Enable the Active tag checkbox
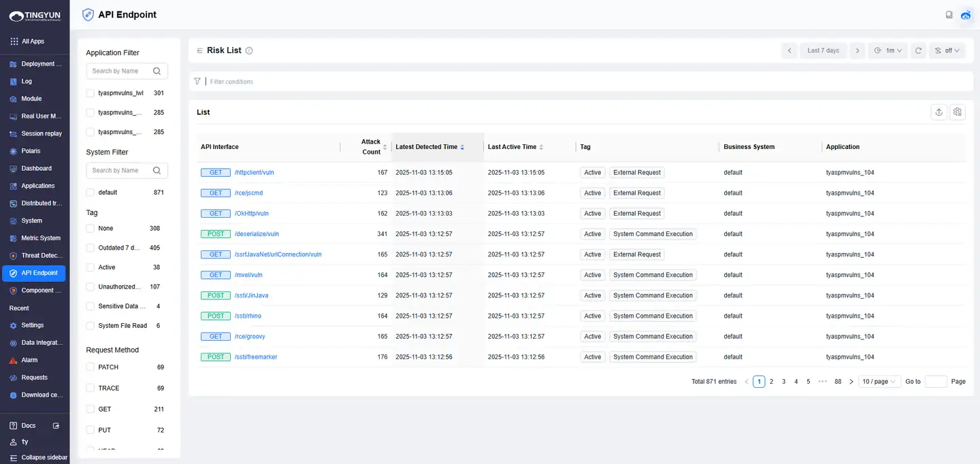The width and height of the screenshot is (980, 464). tap(91, 267)
